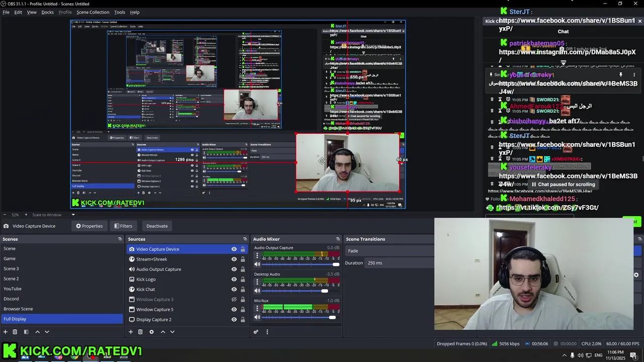Open the Tools menu
The width and height of the screenshot is (644, 362).
tap(120, 12)
